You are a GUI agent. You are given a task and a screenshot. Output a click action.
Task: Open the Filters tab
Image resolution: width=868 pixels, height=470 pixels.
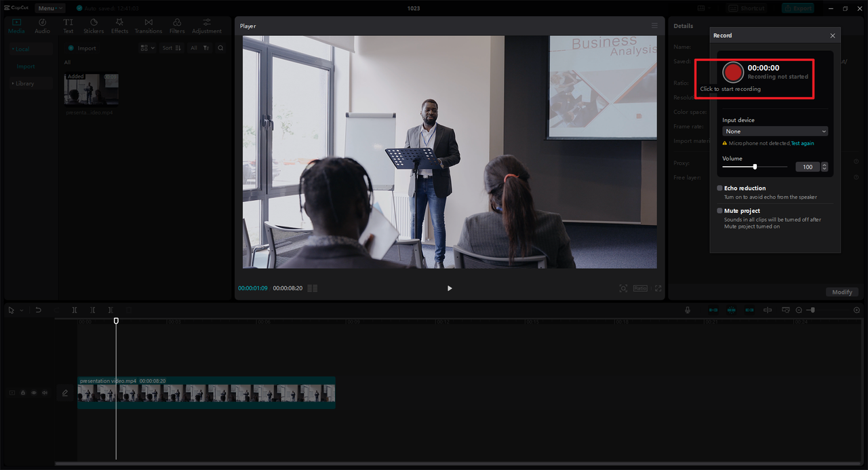177,26
